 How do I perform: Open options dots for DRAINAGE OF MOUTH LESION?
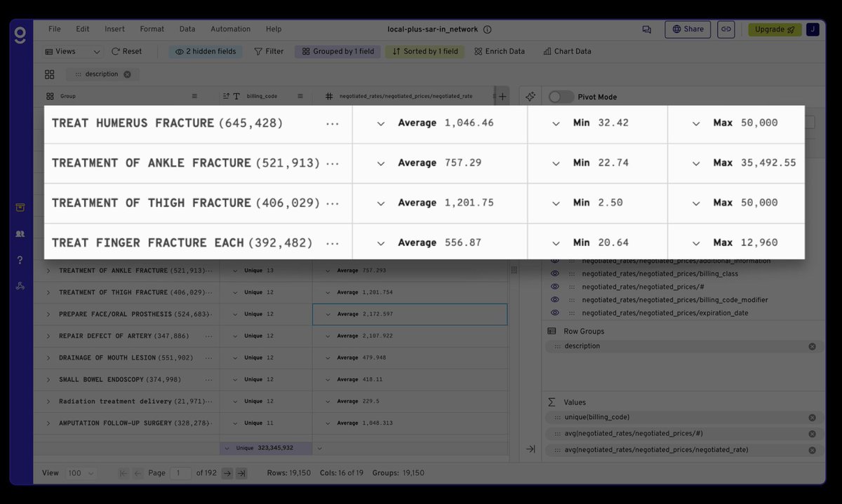click(x=208, y=358)
